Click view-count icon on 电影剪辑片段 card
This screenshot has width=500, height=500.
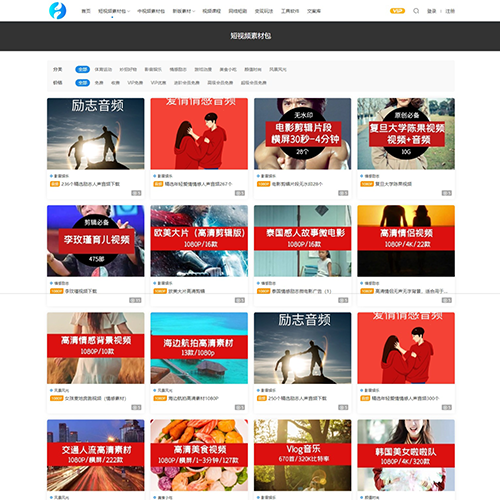[343, 193]
